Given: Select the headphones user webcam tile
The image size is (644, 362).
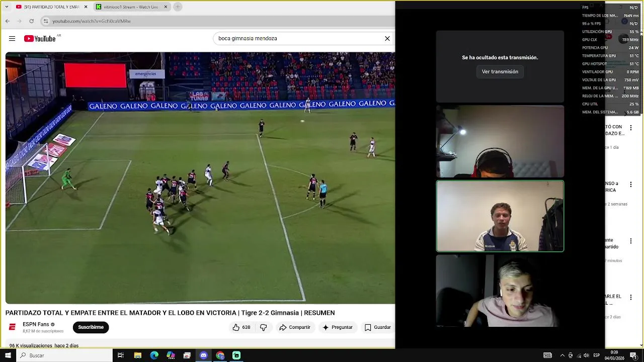Looking at the screenshot, I should pos(500,142).
